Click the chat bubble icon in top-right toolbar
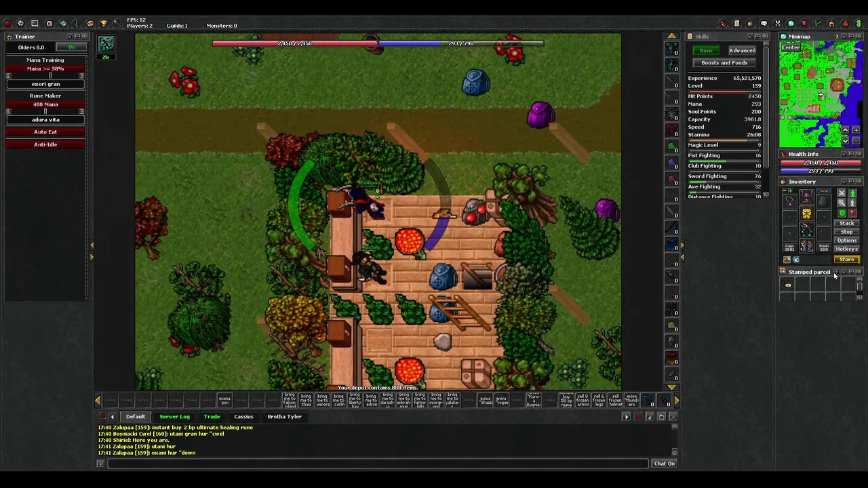 (764, 24)
